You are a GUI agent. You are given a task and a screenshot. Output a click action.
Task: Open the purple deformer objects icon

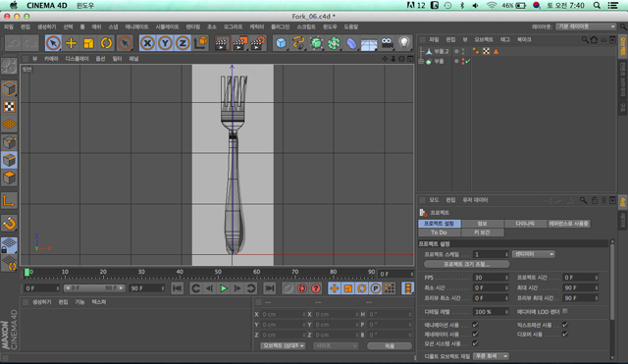pyautogui.click(x=351, y=43)
